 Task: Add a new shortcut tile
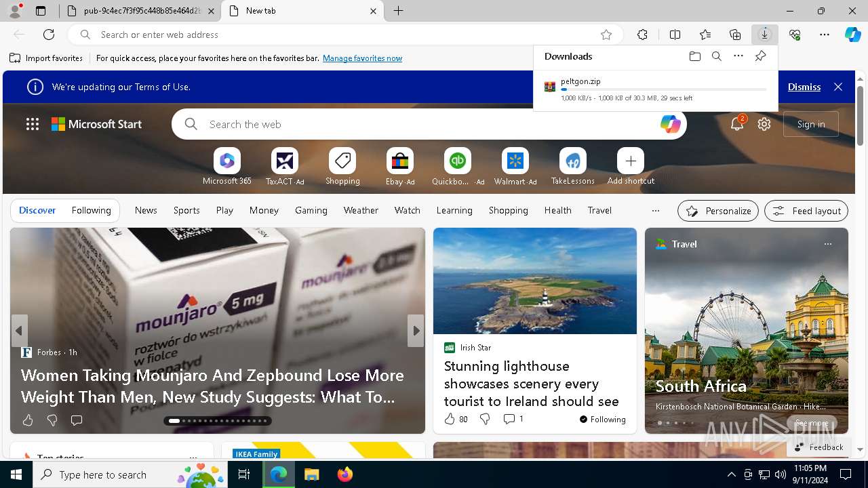[631, 167]
